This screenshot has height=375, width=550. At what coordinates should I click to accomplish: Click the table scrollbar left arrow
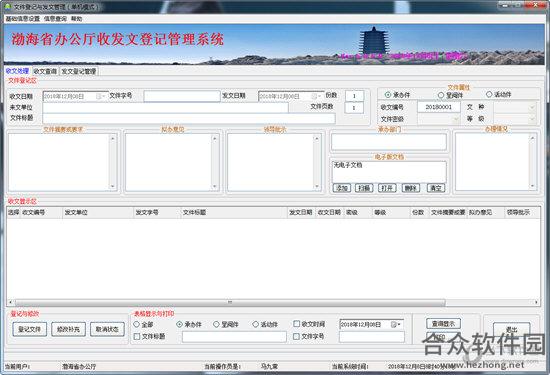click(x=10, y=302)
